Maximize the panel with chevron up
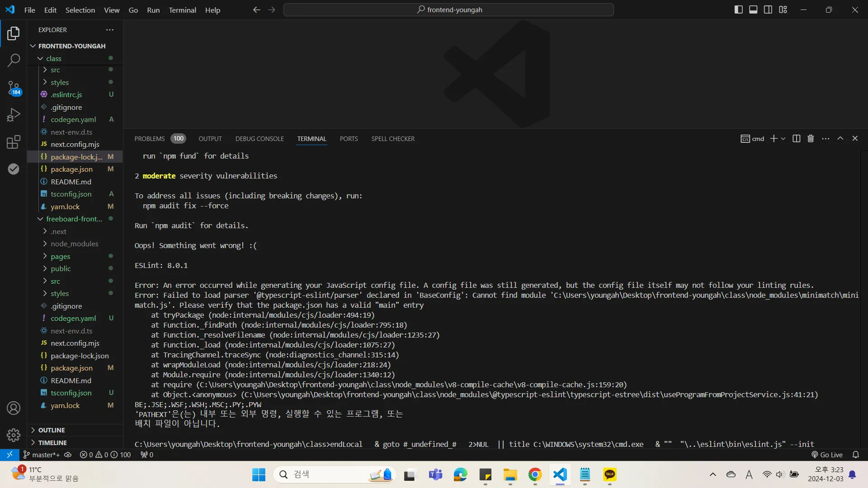This screenshot has height=488, width=868. [840, 138]
